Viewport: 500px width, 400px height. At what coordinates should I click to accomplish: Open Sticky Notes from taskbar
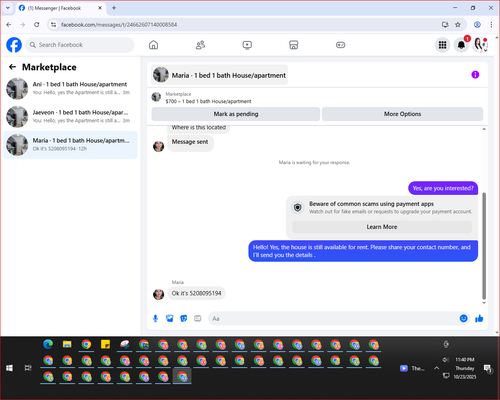click(105, 344)
